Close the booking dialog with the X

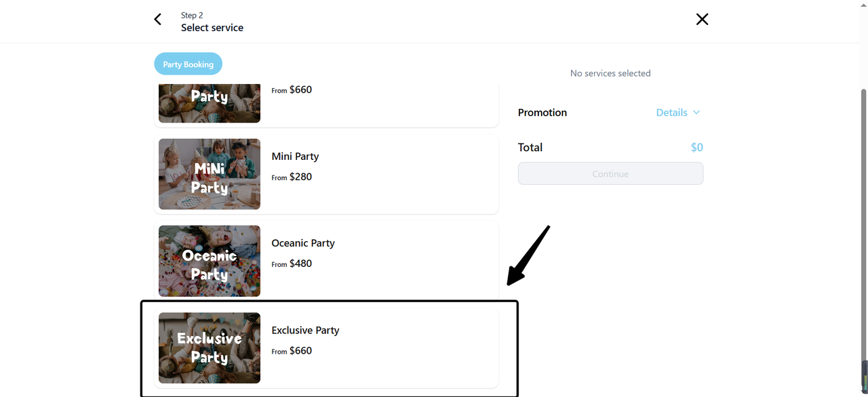click(x=702, y=20)
